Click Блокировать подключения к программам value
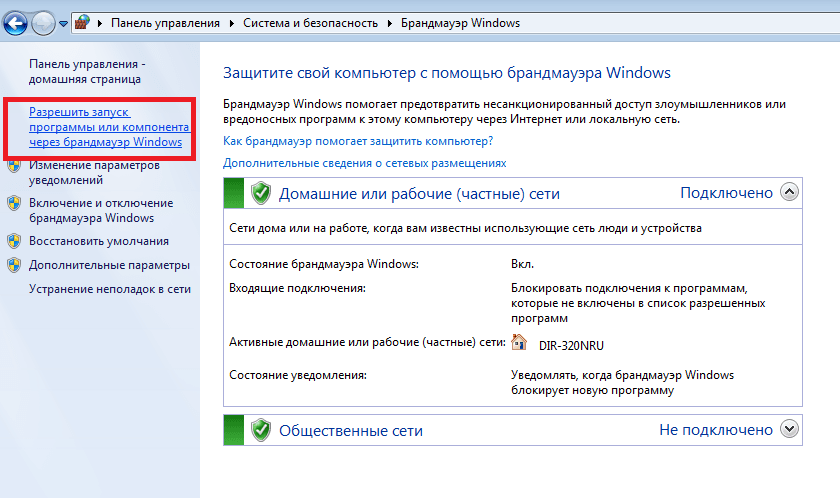840x498 pixels. pyautogui.click(x=638, y=303)
